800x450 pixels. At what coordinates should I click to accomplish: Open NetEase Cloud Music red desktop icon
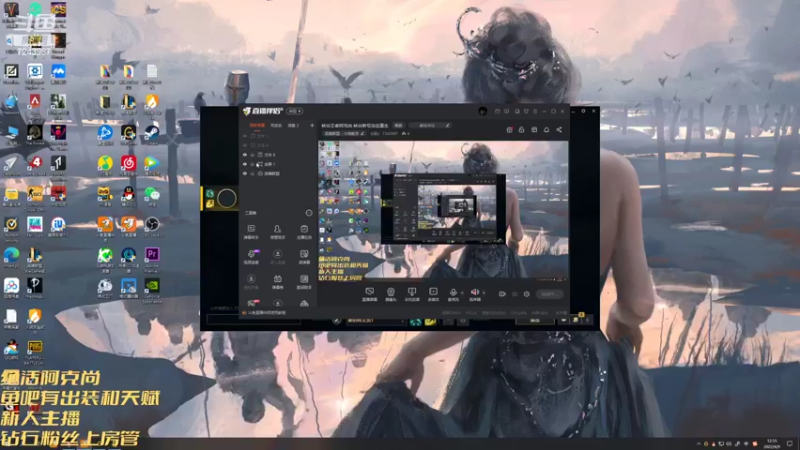[128, 163]
